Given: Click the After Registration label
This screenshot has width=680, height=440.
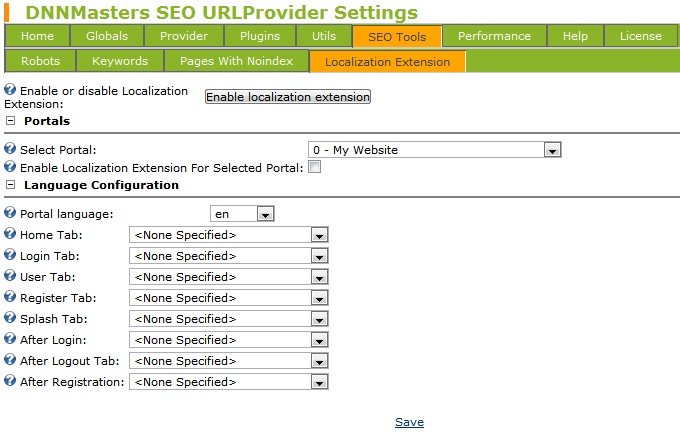Looking at the screenshot, I should 72,382.
